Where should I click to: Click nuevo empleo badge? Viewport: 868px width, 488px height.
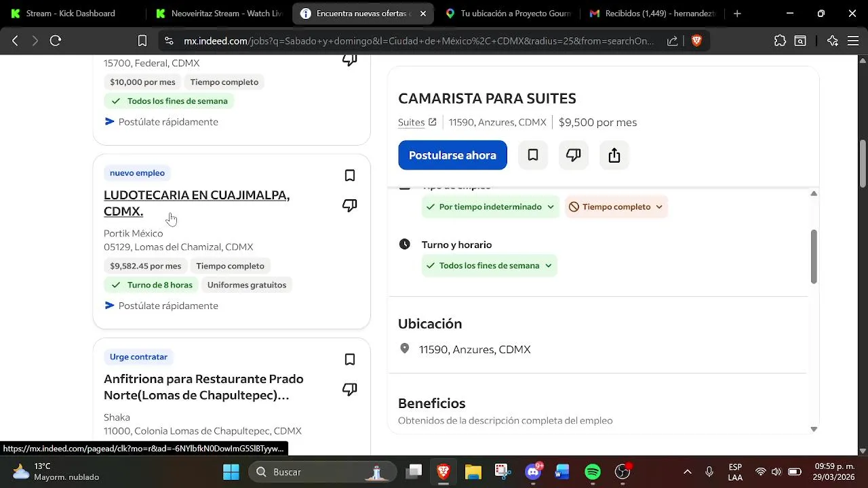click(137, 173)
